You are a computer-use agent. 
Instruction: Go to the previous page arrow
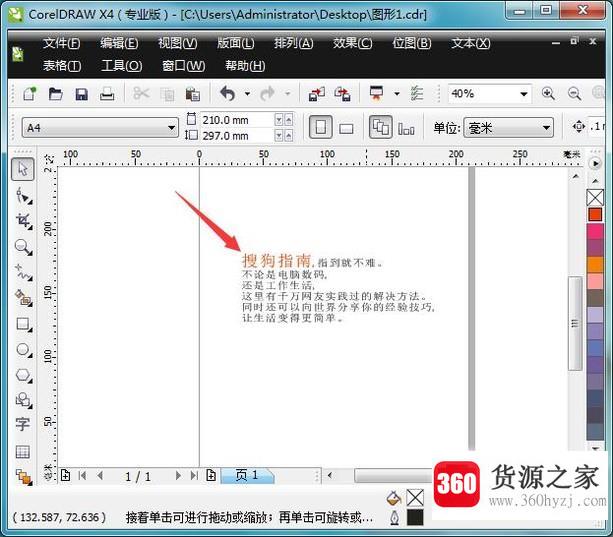point(100,476)
